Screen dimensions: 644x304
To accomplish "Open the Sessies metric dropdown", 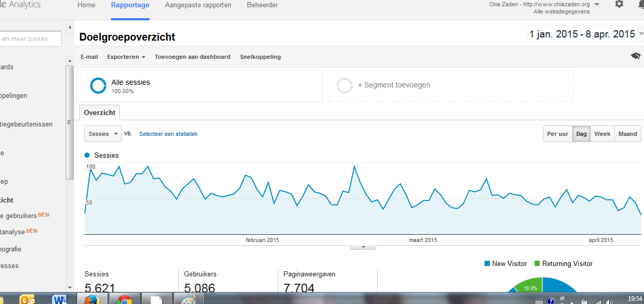I will (x=103, y=134).
